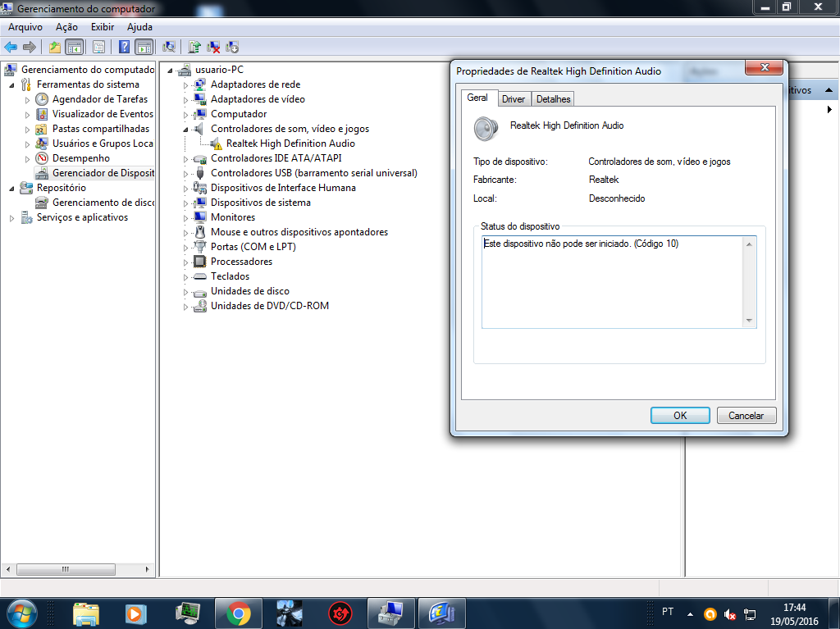This screenshot has height=629, width=840.
Task: Select the Computador device category
Action: click(x=239, y=114)
